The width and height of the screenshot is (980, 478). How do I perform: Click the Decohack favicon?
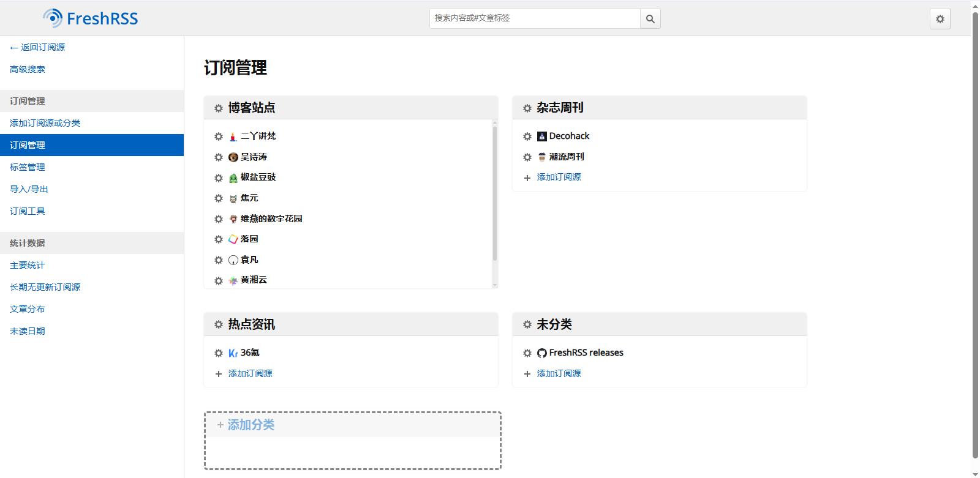coord(542,136)
